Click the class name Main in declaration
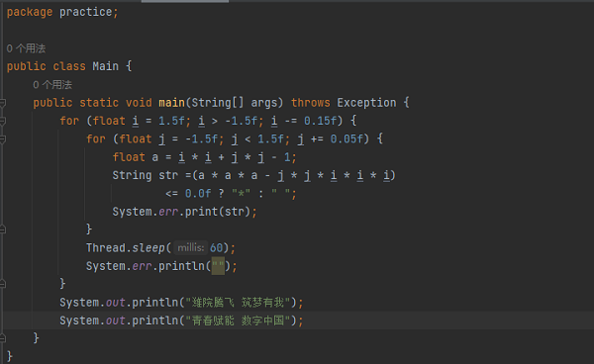This screenshot has width=594, height=364. coord(105,66)
